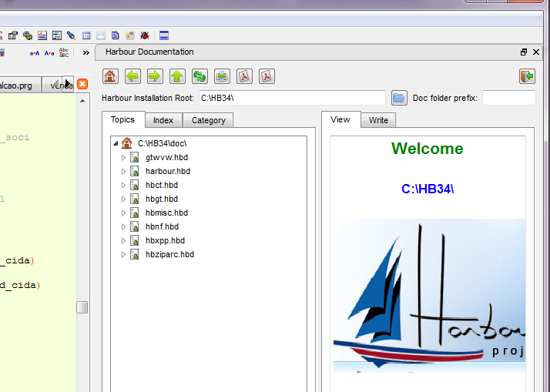The image size is (550, 392).
Task: Go forward with the right green arrow
Action: [155, 76]
